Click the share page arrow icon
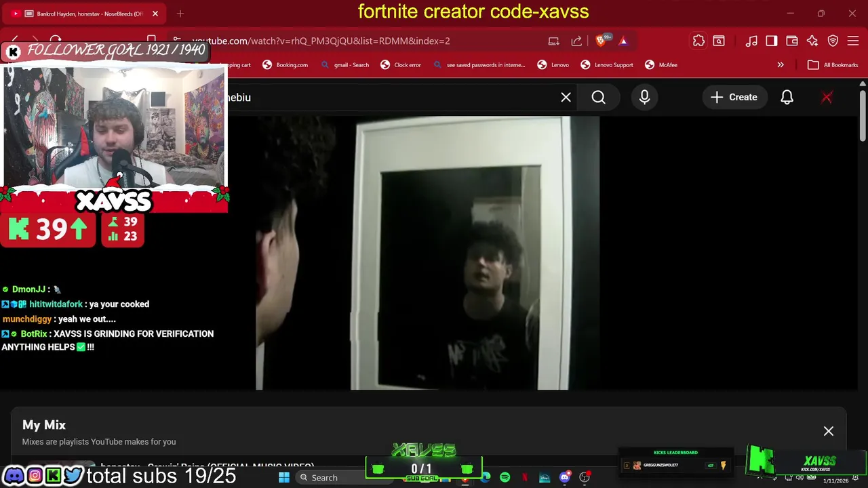This screenshot has width=868, height=488. 576,41
